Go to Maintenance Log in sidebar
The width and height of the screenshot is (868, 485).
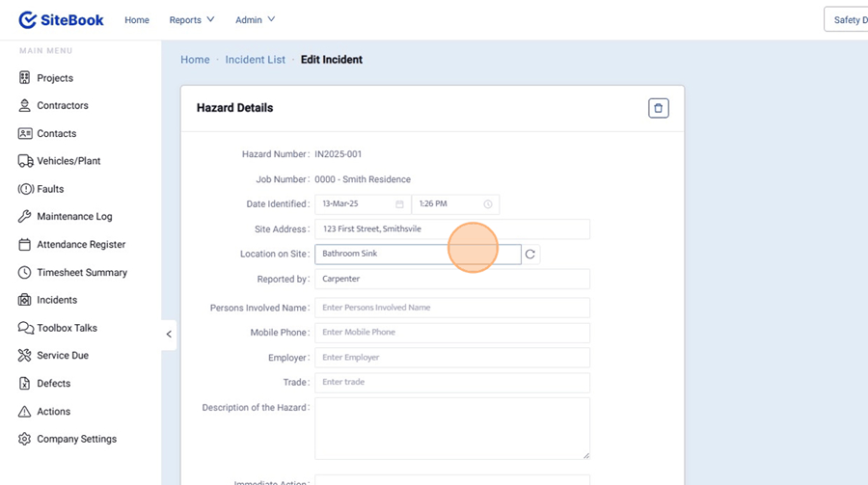[73, 217]
